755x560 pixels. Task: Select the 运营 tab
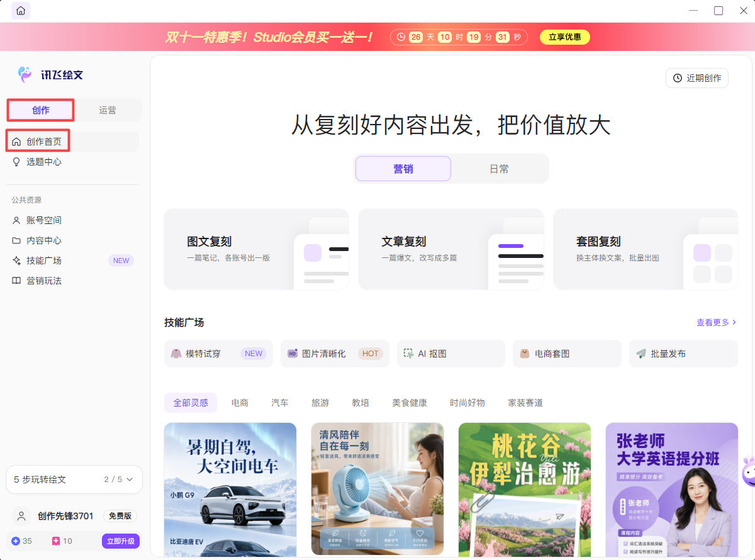(x=108, y=110)
